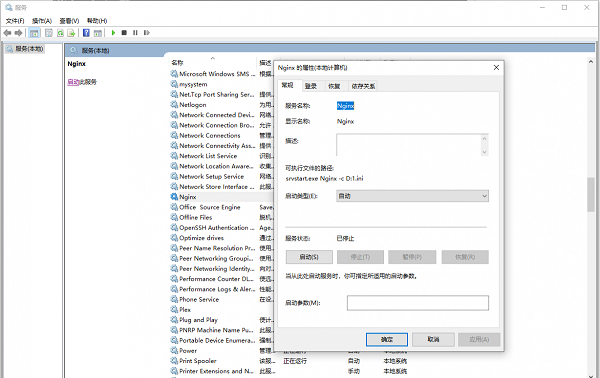Click the gear icon beside Optimize drives
Viewport: 600px width, 378px height.
[x=174, y=238]
